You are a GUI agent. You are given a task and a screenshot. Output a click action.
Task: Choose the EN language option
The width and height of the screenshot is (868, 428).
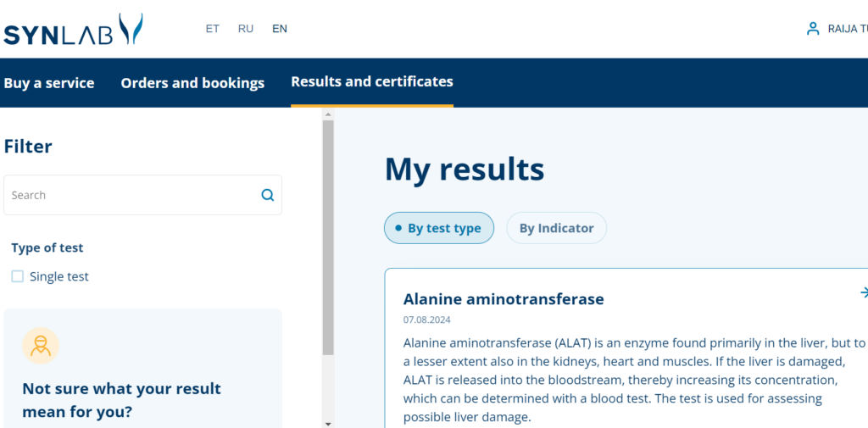[280, 29]
